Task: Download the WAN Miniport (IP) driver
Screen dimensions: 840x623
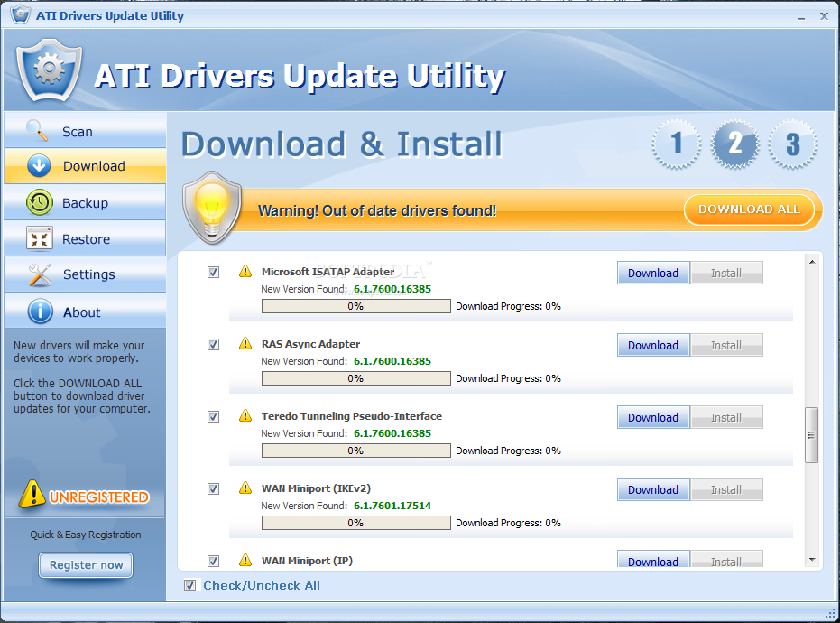Action: pyautogui.click(x=653, y=559)
